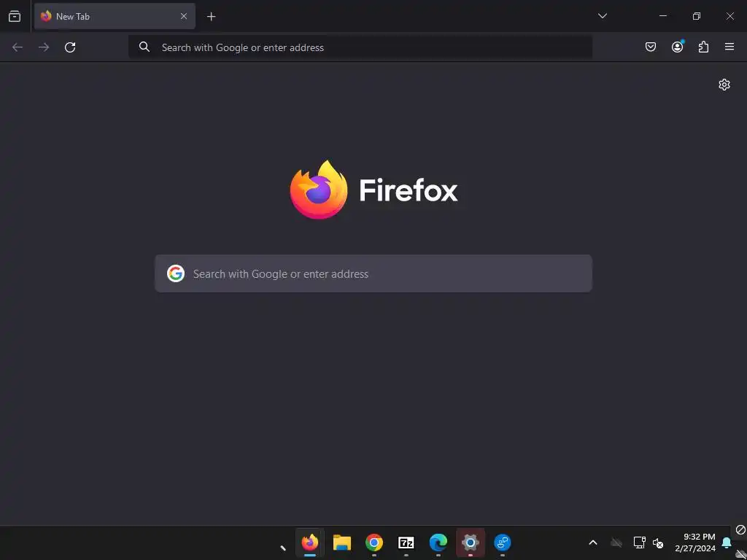Personalize new tab via gear icon
This screenshot has width=747, height=560.
(x=724, y=85)
